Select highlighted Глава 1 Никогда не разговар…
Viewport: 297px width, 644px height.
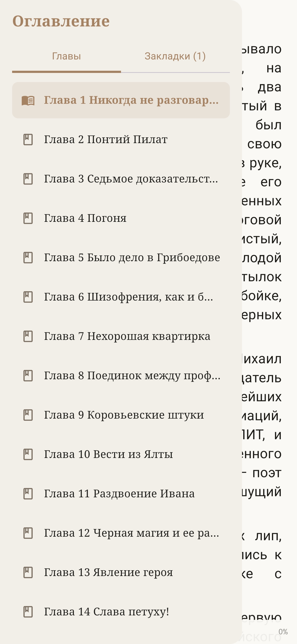coord(121,100)
